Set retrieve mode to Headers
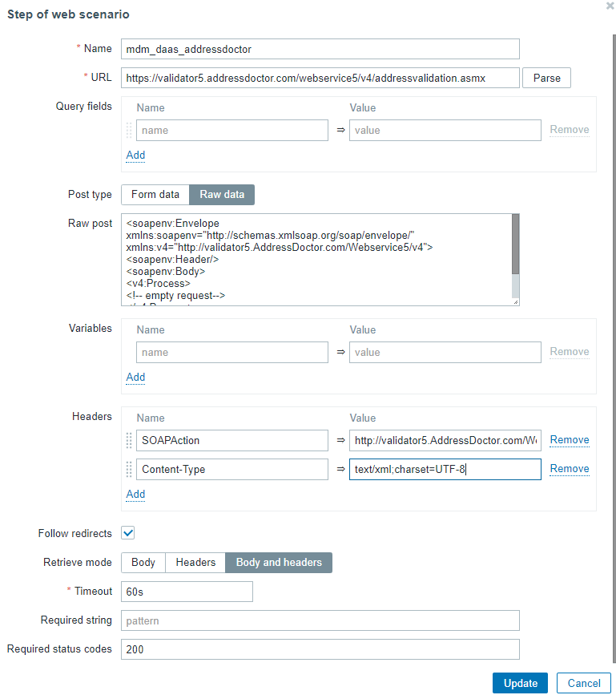 [195, 563]
